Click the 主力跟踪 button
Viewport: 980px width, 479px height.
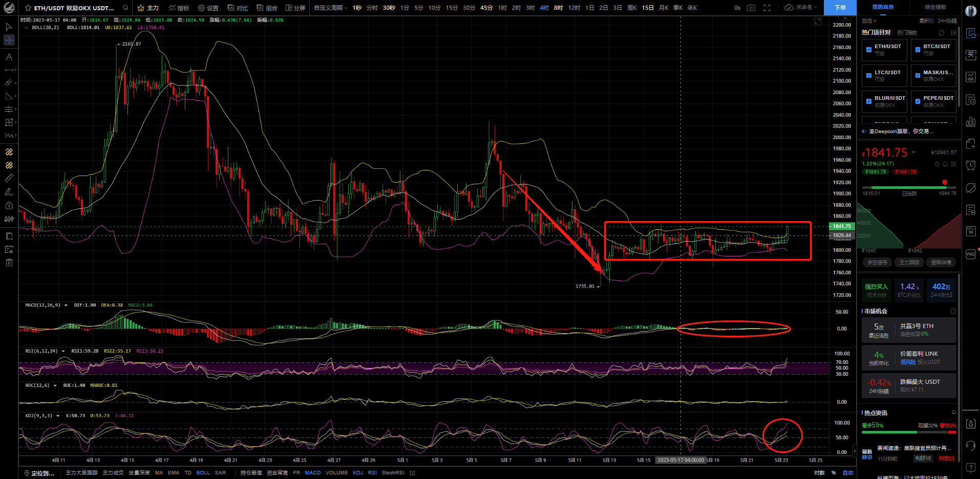coord(909,262)
